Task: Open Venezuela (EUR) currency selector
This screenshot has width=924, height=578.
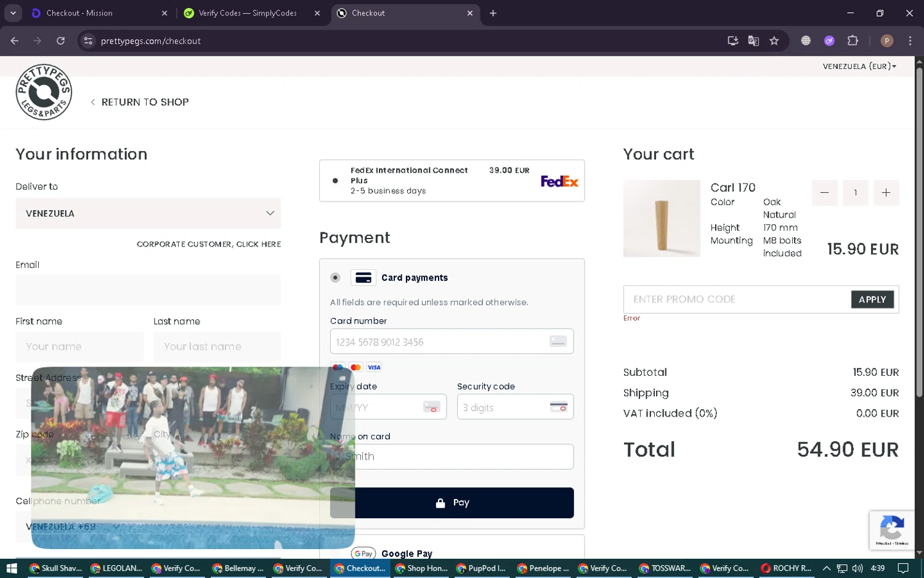Action: click(x=859, y=66)
